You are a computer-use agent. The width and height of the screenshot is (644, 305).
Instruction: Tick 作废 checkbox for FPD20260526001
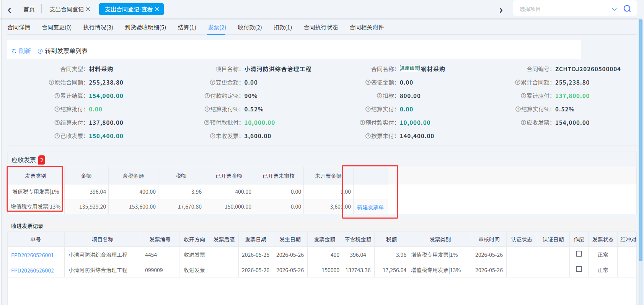coord(579,254)
